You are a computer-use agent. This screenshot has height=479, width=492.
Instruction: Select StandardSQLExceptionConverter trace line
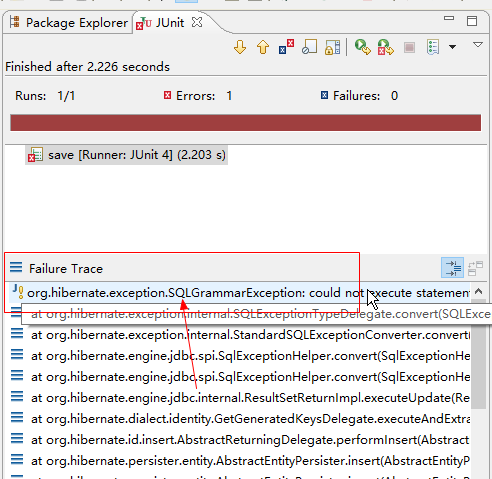[241, 335]
